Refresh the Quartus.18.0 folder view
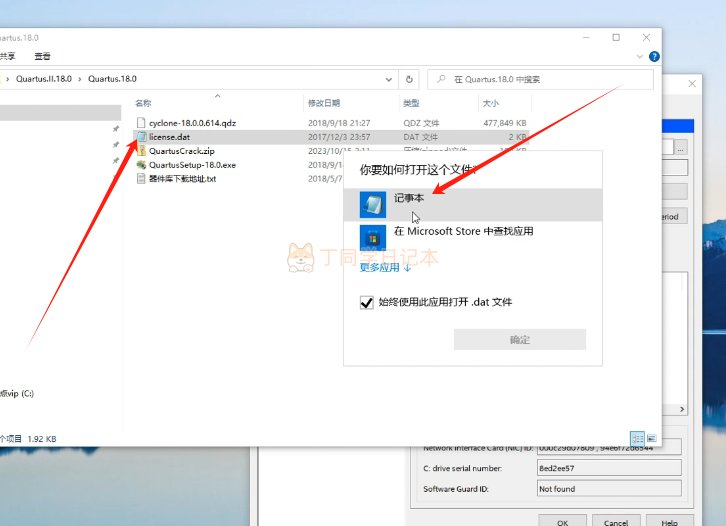The height and width of the screenshot is (526, 726). click(409, 79)
